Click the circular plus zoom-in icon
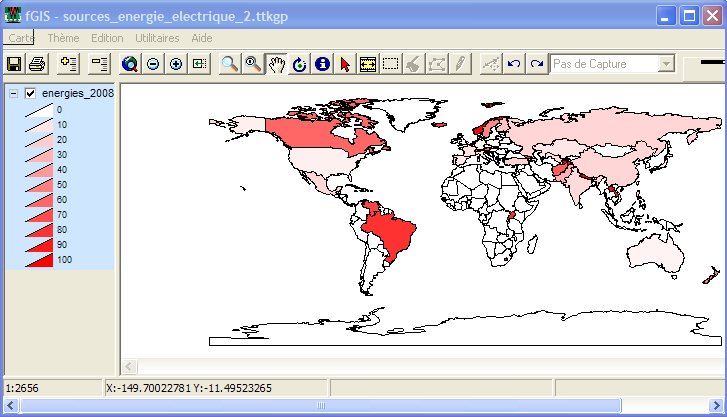 [x=176, y=64]
